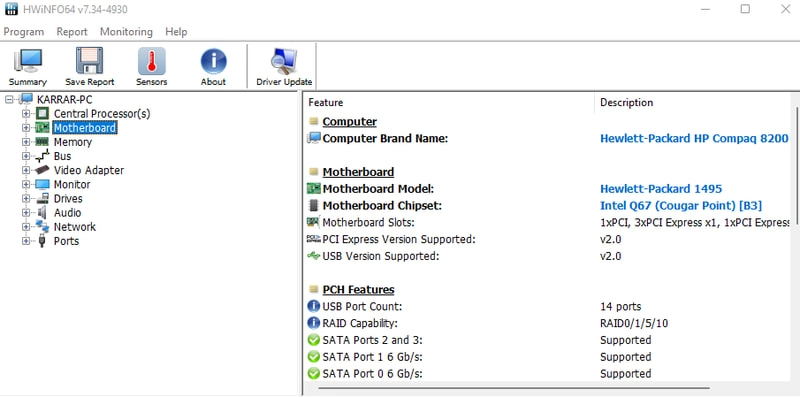This screenshot has width=800, height=397.
Task: Click the Motherboard Model row icon
Action: point(314,189)
